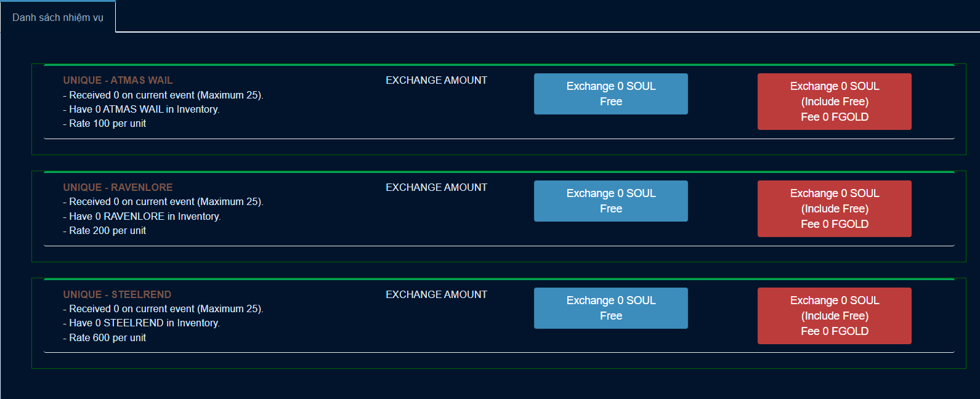980x399 pixels.
Task: Click EXCHANGE AMOUNT label in STEELREND row
Action: pos(436,294)
